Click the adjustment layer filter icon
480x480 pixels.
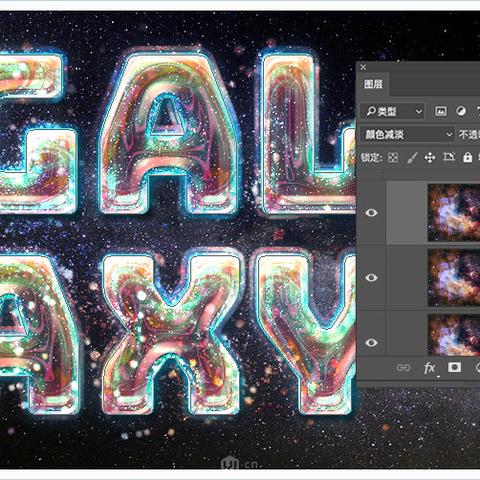461,111
